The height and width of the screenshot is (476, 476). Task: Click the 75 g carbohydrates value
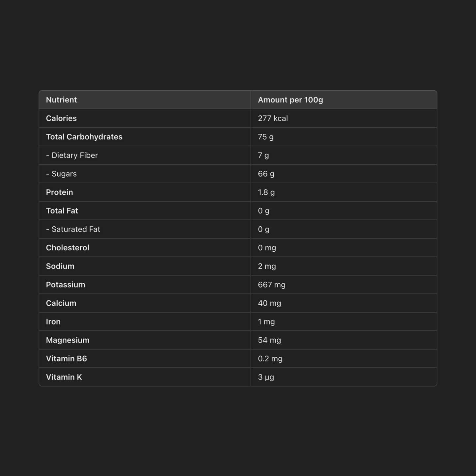pos(266,137)
